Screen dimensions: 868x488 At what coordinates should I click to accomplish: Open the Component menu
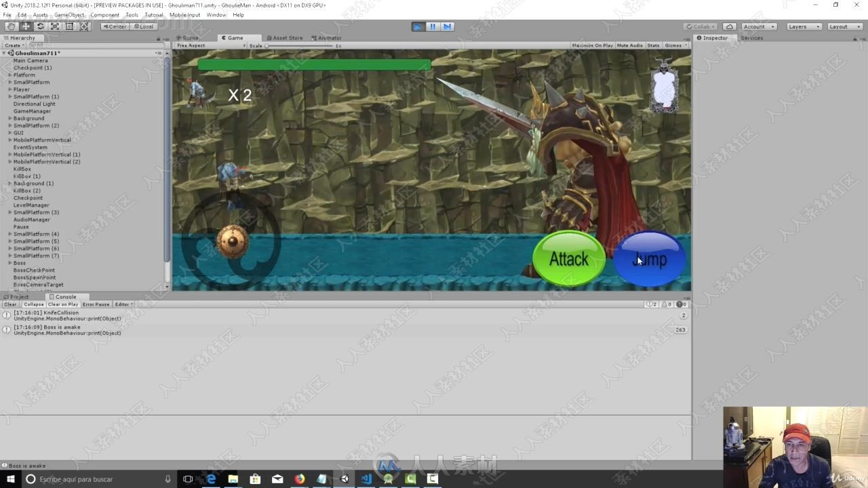tap(104, 15)
